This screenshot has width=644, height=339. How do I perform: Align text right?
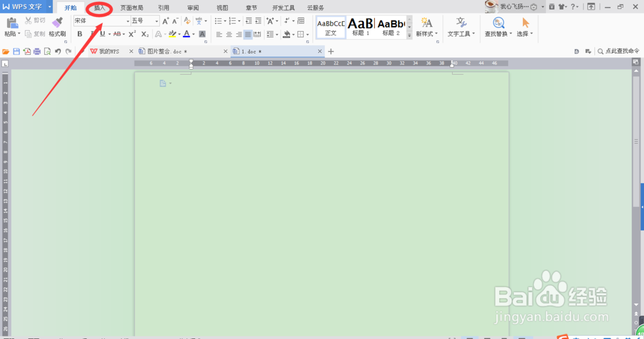point(239,35)
